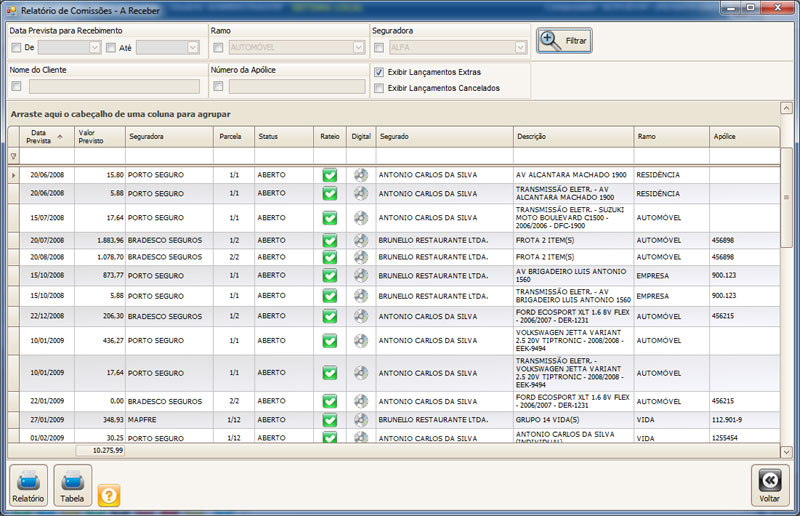This screenshot has width=800, height=516.
Task: Click Rateio check icon for 873,77 row
Action: (330, 276)
